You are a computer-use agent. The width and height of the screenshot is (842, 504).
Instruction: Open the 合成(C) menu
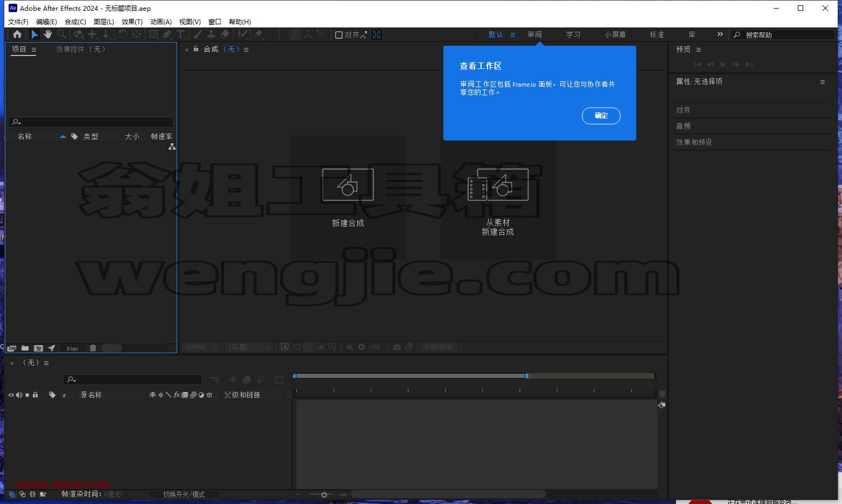(x=75, y=22)
